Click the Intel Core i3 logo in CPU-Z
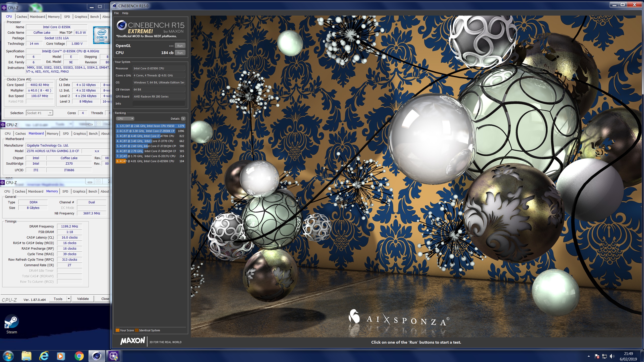 click(101, 35)
